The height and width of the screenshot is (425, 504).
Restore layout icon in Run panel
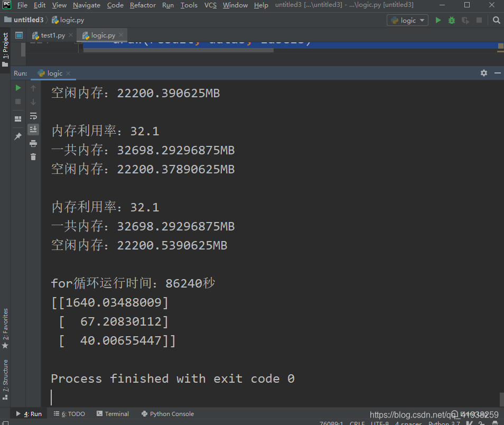tap(18, 119)
